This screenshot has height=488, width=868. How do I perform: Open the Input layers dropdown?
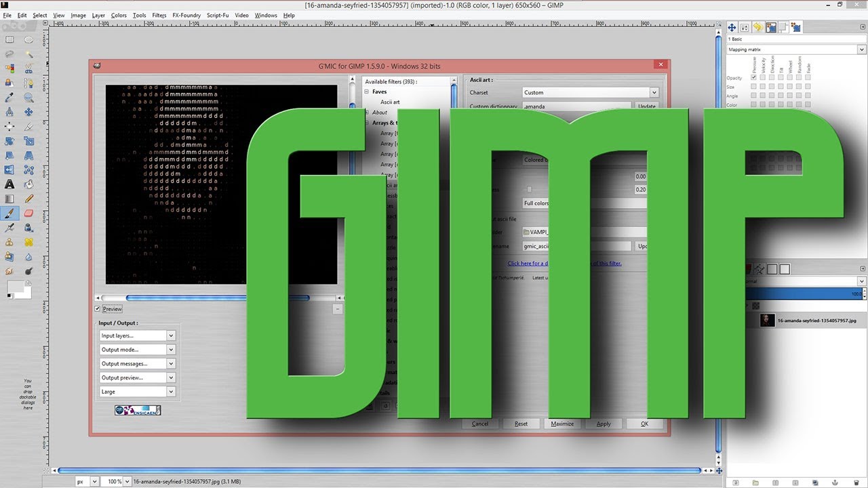coord(138,335)
